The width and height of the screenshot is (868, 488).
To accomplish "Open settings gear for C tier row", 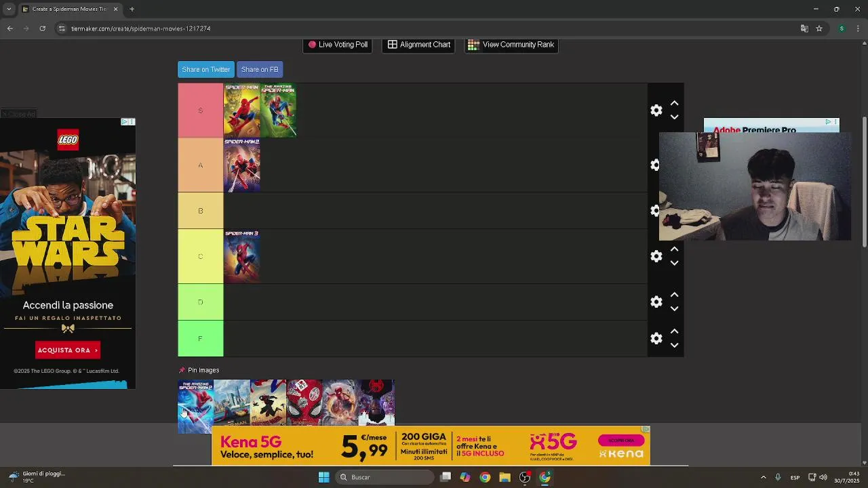I will (656, 256).
